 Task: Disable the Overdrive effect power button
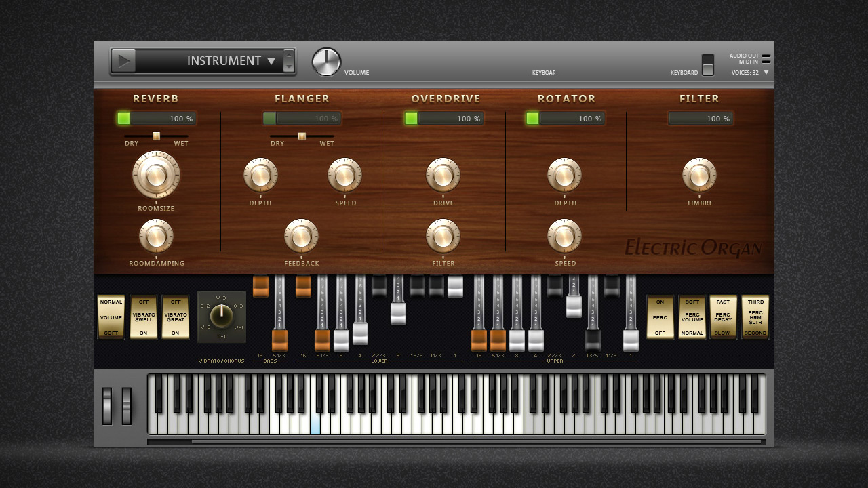pos(411,119)
